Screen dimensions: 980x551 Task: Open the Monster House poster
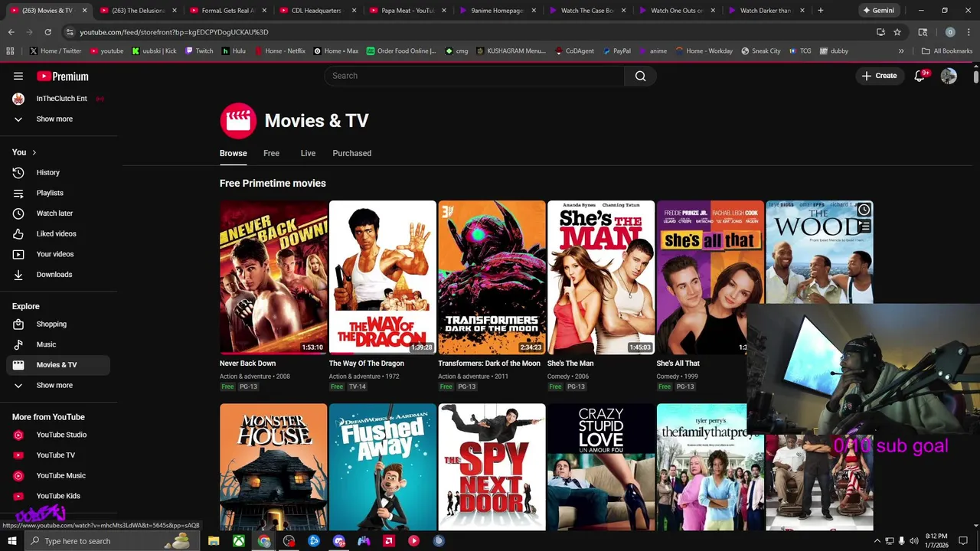(x=273, y=467)
